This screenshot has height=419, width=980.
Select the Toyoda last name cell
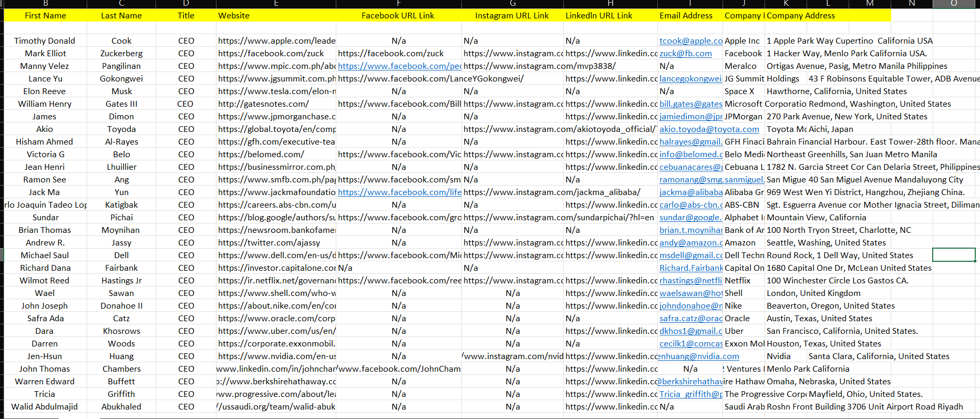point(121,129)
